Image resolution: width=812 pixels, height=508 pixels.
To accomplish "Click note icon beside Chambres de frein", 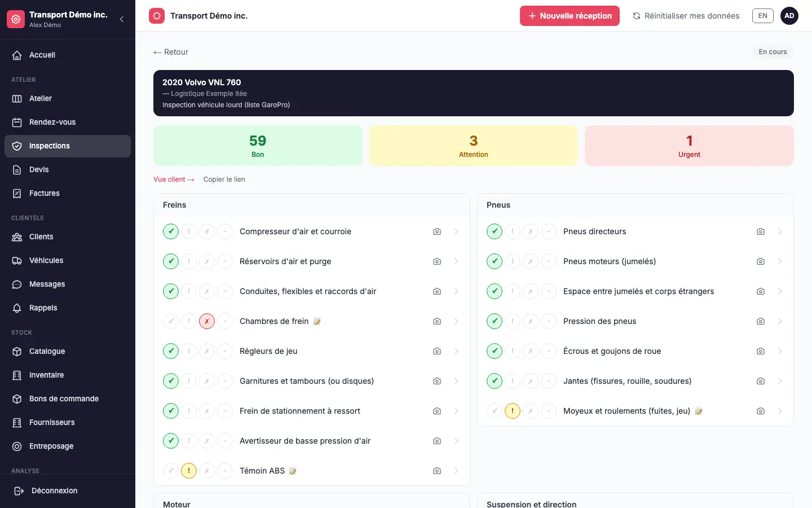I will [x=317, y=321].
